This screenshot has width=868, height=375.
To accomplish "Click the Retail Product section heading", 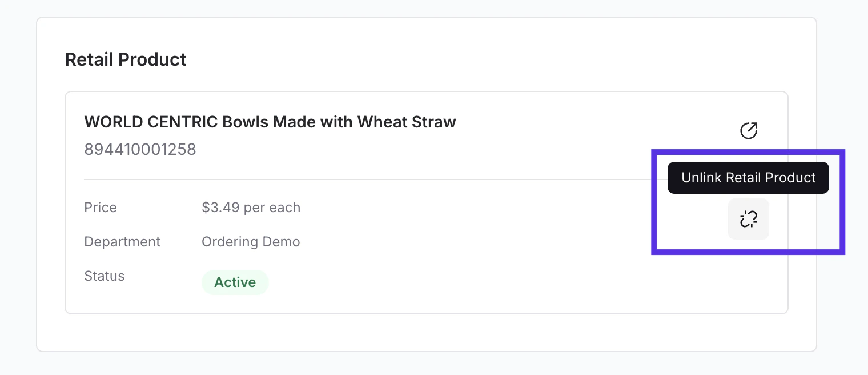I will (126, 59).
